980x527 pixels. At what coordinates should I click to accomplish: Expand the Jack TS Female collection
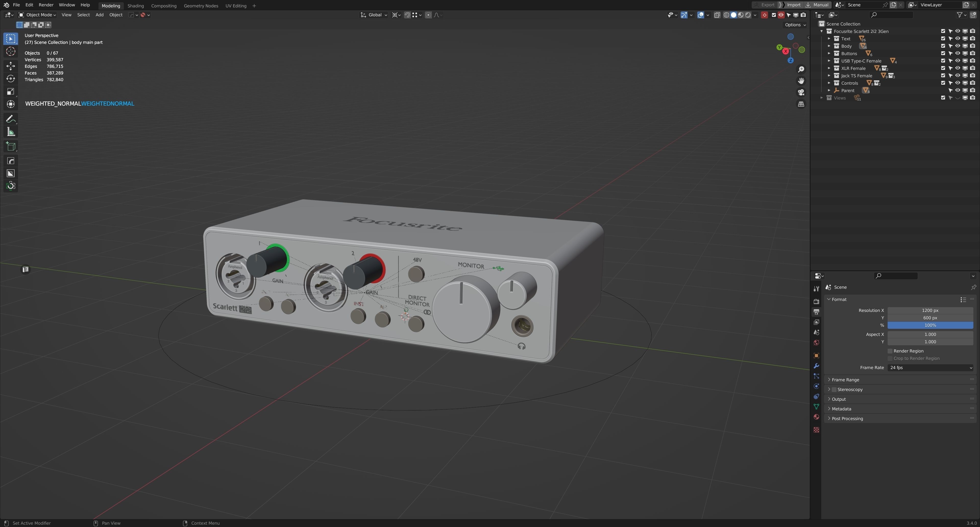(x=829, y=76)
